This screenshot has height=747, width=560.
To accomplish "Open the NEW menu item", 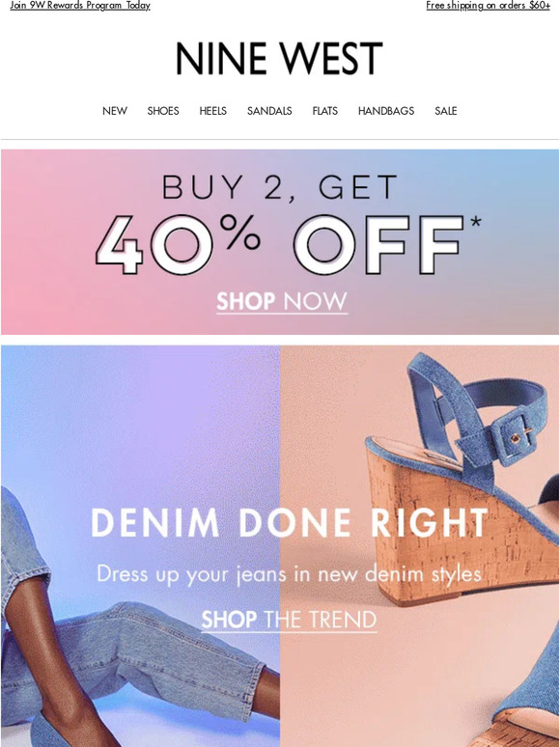I will [115, 111].
